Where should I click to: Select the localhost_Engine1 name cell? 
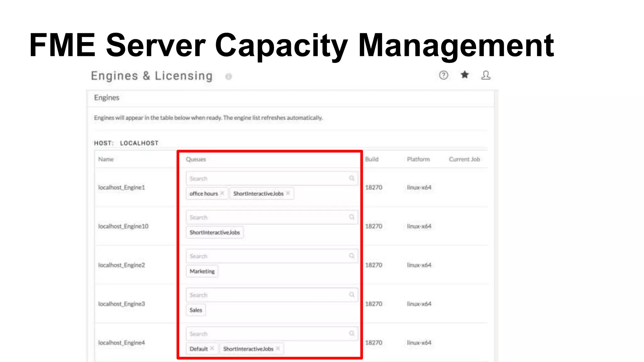pyautogui.click(x=121, y=188)
